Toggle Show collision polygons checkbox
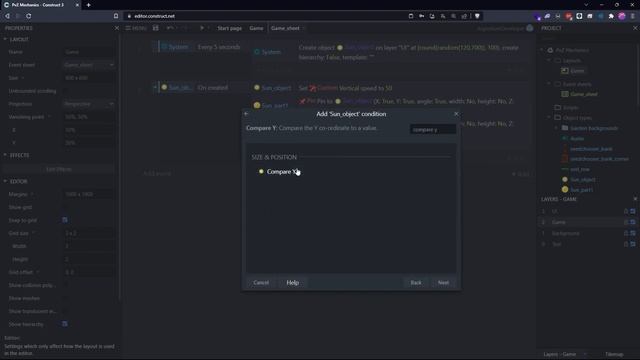The width and height of the screenshot is (640, 360). 65,285
